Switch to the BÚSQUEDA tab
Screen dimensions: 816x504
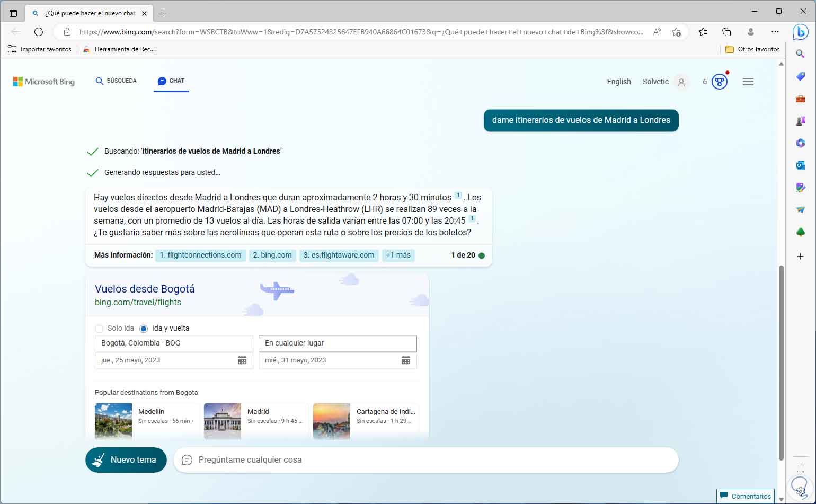[116, 81]
